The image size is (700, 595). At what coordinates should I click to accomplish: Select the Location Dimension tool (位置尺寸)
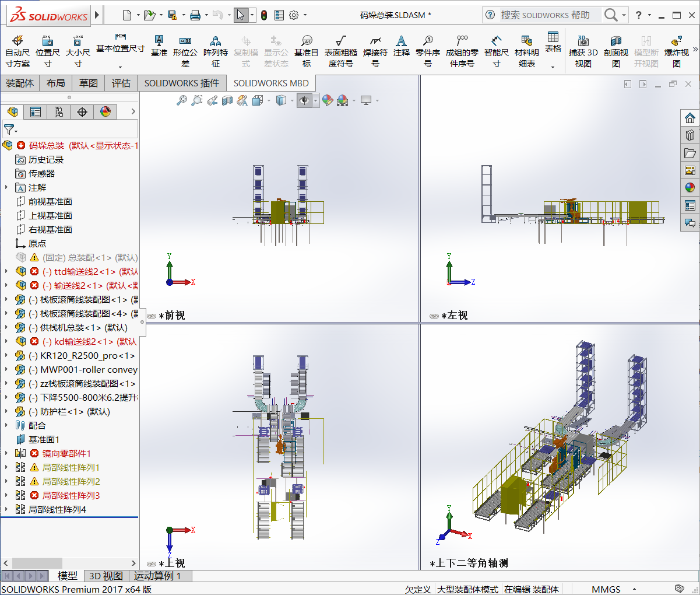48,51
